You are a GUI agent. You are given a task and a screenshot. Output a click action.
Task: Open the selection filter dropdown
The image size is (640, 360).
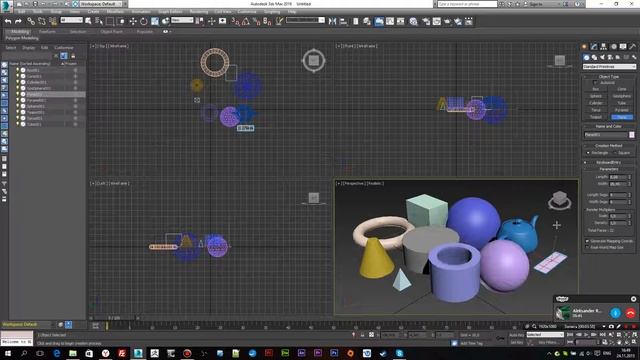[71, 20]
